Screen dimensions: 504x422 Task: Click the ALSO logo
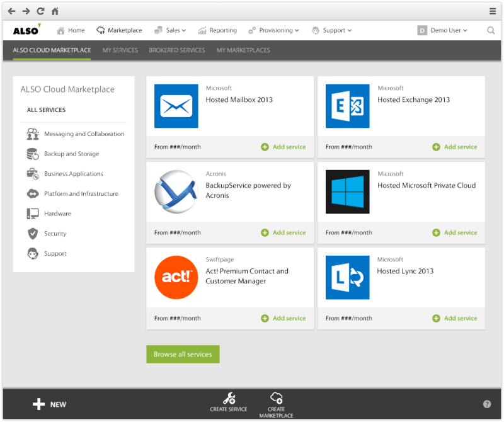[x=26, y=30]
